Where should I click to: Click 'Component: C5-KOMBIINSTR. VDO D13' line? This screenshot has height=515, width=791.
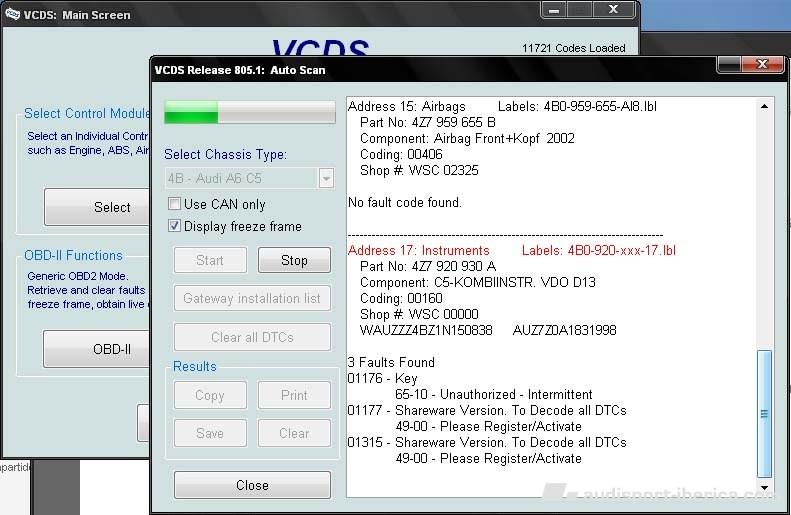478,282
